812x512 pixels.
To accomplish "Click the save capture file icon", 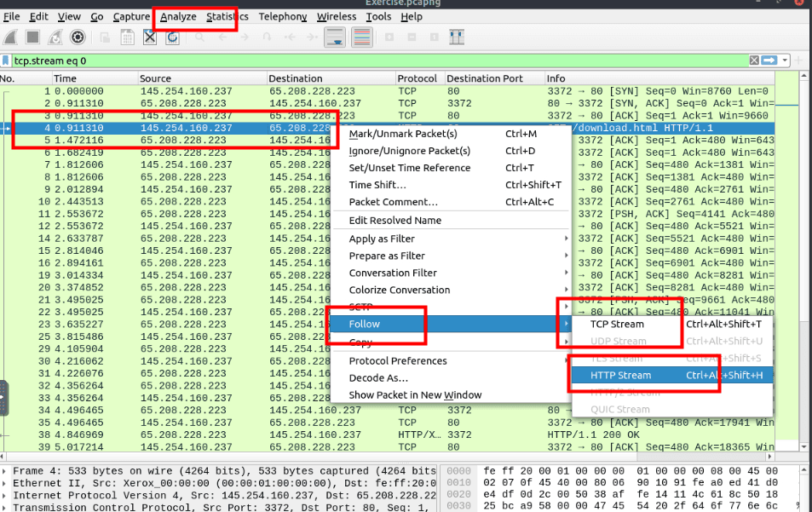I will pyautogui.click(x=127, y=37).
